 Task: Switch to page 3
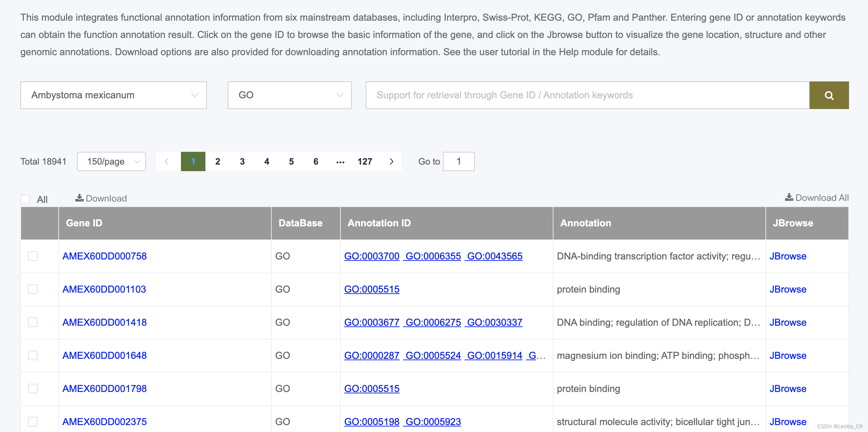242,161
